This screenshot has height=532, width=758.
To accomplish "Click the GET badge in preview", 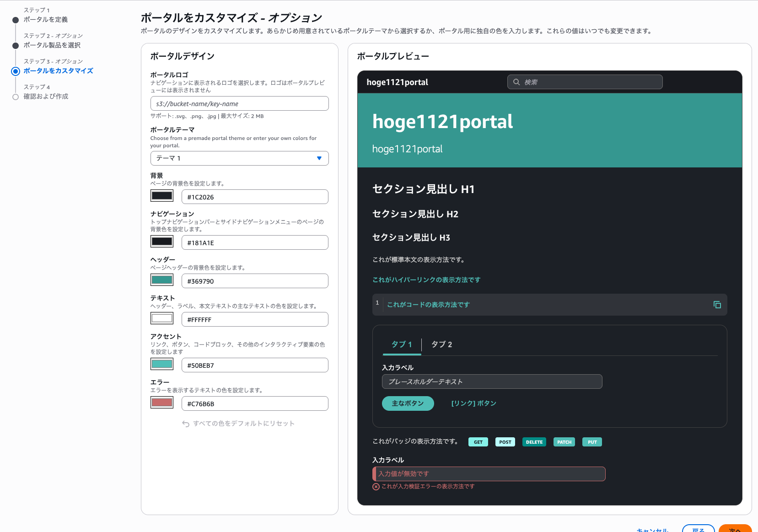I will [478, 442].
